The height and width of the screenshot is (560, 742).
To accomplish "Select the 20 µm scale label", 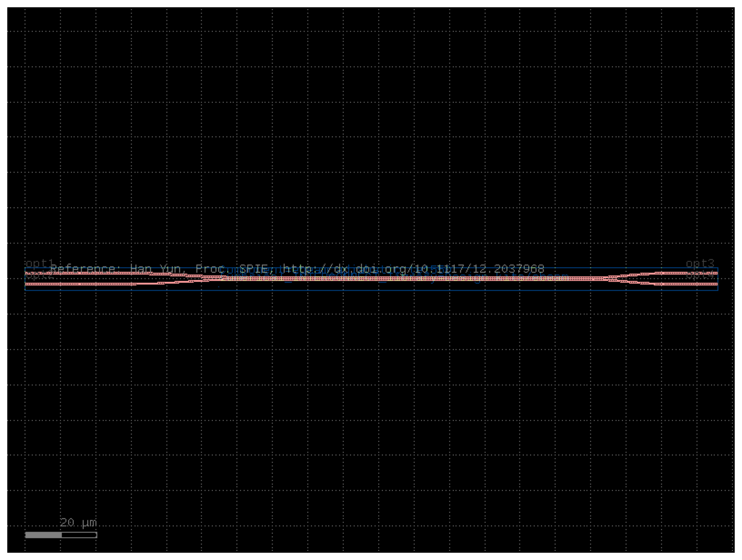I will pyautogui.click(x=78, y=522).
